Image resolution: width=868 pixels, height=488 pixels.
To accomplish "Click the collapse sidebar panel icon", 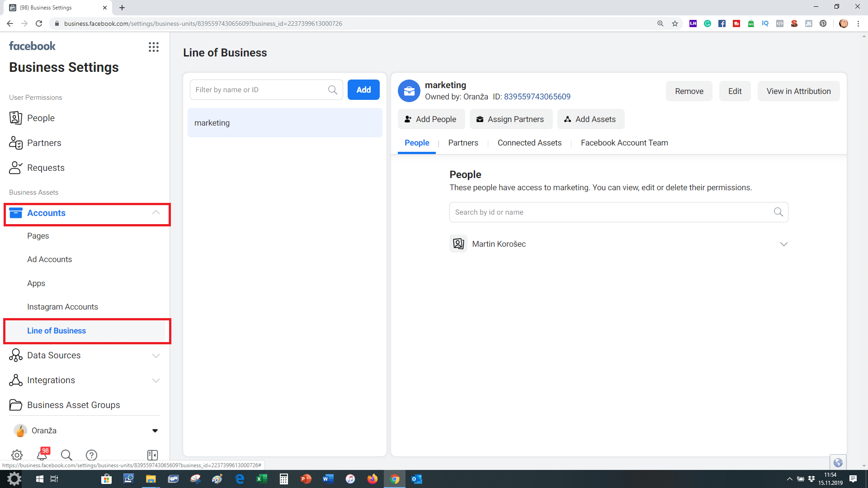I will coord(152,455).
